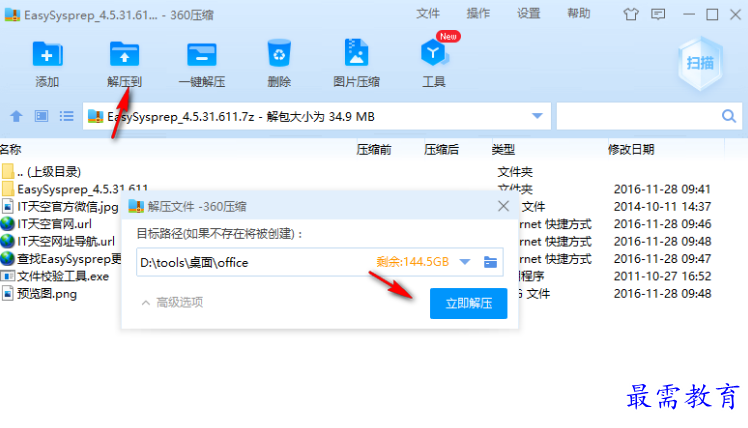This screenshot has width=748, height=428.
Task: Click the 2011-10-27 16:52 date cell
Action: [x=662, y=276]
